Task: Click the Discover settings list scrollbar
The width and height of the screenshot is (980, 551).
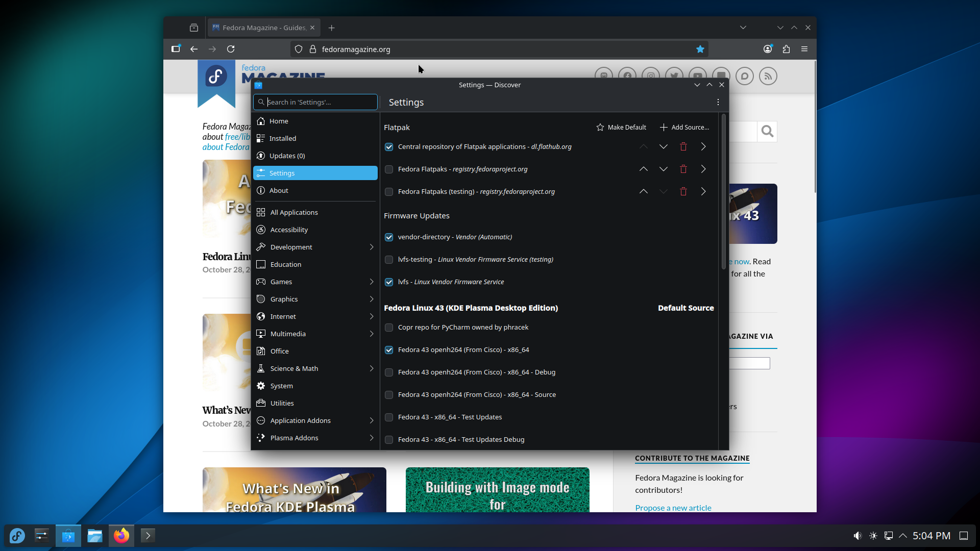Action: tap(723, 191)
